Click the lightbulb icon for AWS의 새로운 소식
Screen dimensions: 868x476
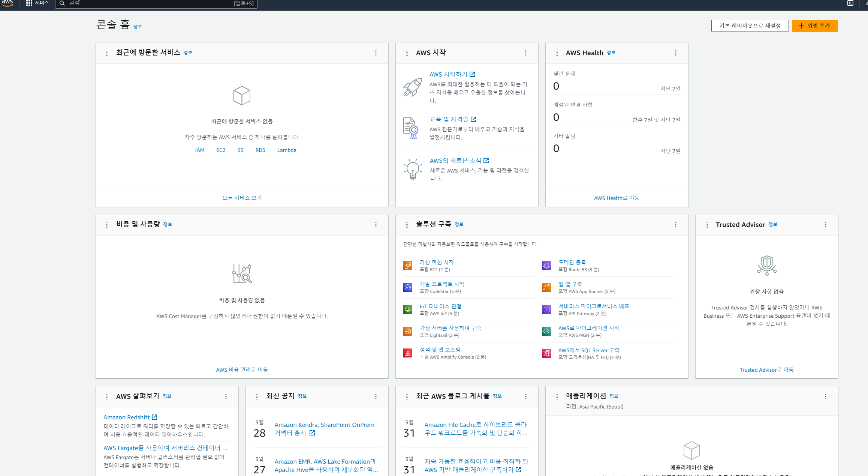click(413, 169)
